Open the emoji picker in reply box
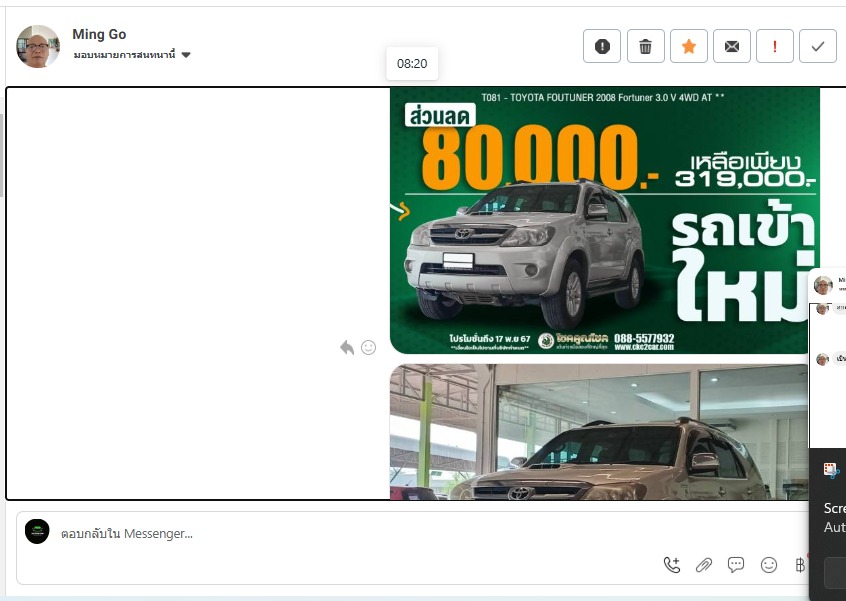Viewport: 846px width, 601px height. click(769, 565)
